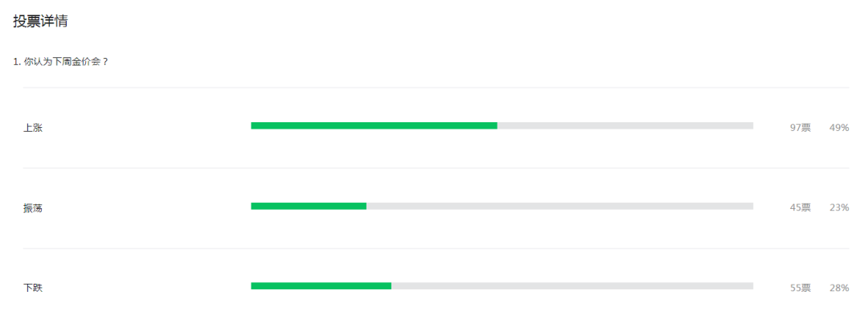Click the 49% percentage
The height and width of the screenshot is (328, 868).
click(x=838, y=128)
